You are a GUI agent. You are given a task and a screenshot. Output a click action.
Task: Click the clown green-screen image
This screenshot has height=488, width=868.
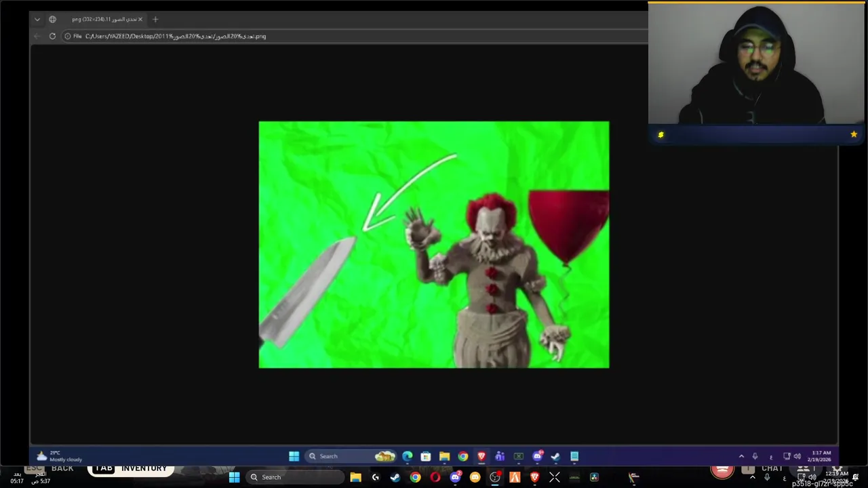coord(434,245)
